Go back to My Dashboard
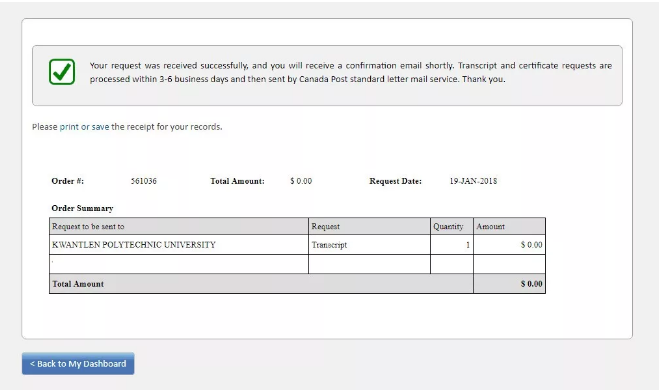Image resolution: width=659 pixels, height=390 pixels. point(78,364)
